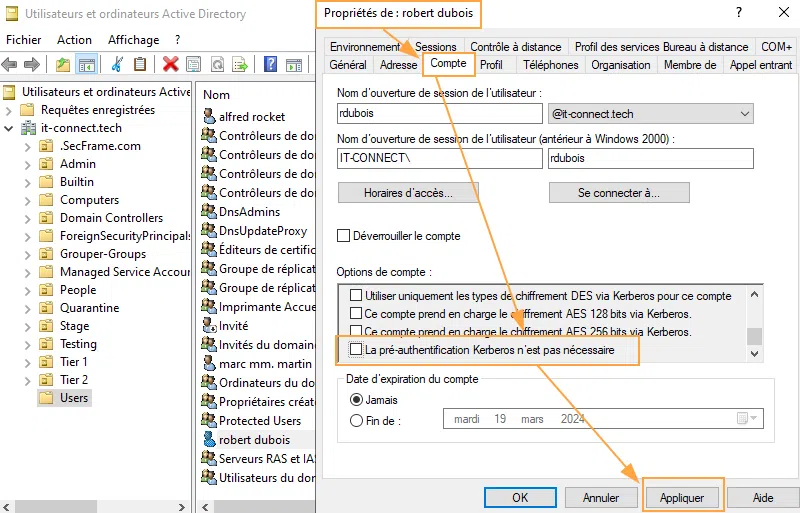Collapse the it-connect.tech domain node

(x=9, y=128)
